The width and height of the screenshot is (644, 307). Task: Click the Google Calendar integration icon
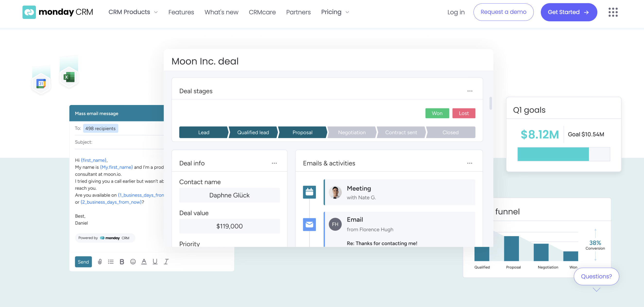point(41,84)
